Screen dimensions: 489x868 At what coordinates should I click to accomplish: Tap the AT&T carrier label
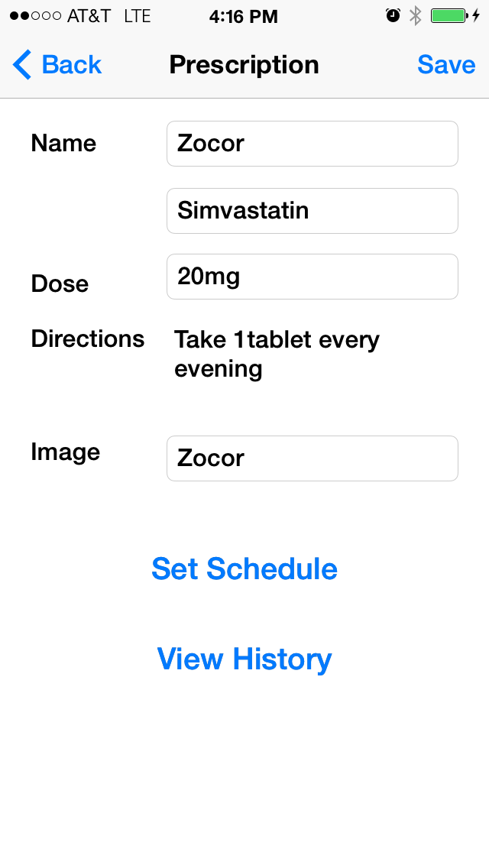tap(88, 14)
